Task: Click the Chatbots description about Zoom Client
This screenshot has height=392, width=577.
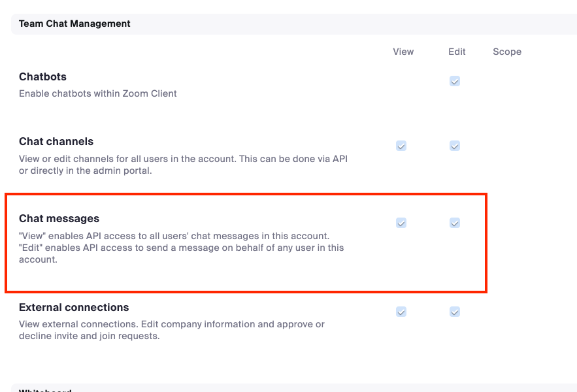Action: coord(98,93)
